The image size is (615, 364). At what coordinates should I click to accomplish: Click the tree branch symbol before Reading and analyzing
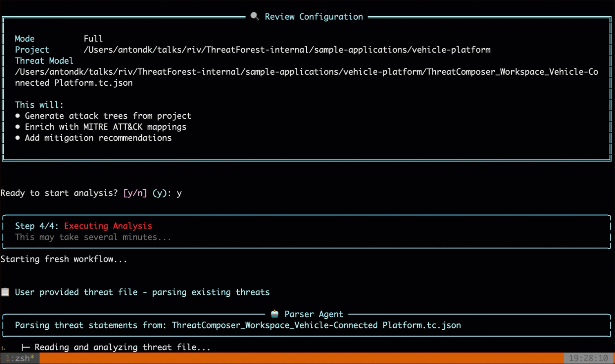[x=25, y=347]
